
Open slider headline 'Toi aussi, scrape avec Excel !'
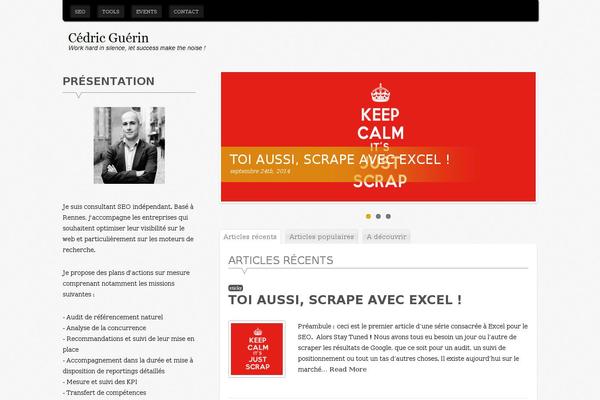(339, 159)
